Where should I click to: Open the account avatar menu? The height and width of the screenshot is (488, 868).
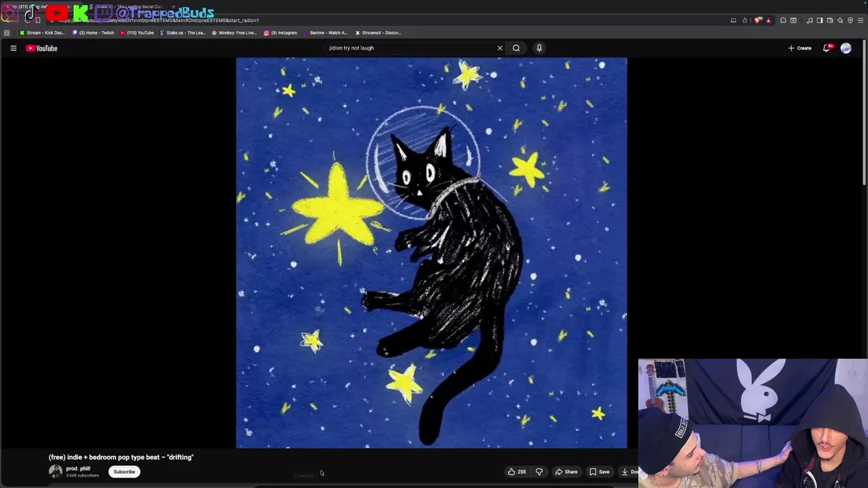pyautogui.click(x=846, y=48)
